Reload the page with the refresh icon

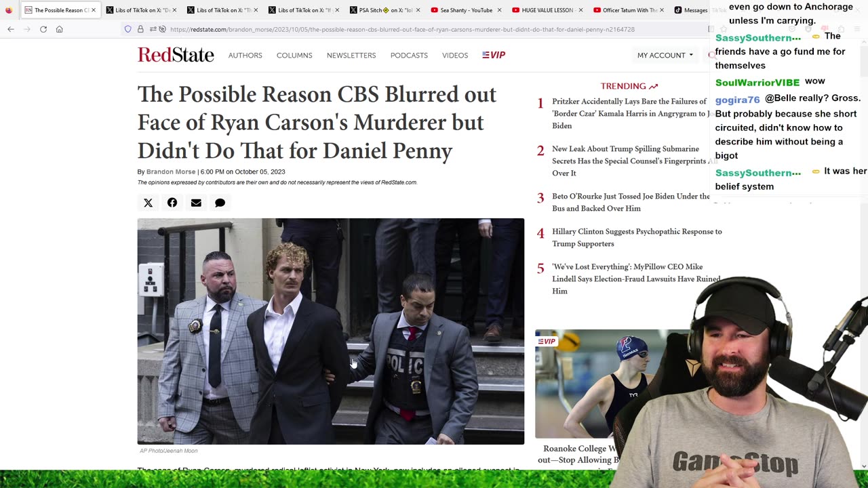click(x=43, y=29)
